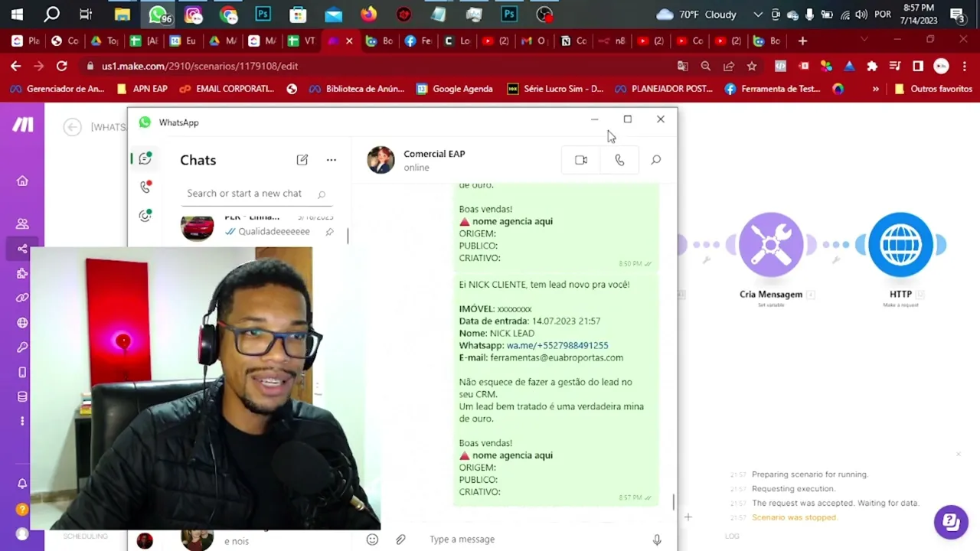Image resolution: width=980 pixels, height=551 pixels.
Task: Start video call with Comercial EAP
Action: (x=581, y=160)
